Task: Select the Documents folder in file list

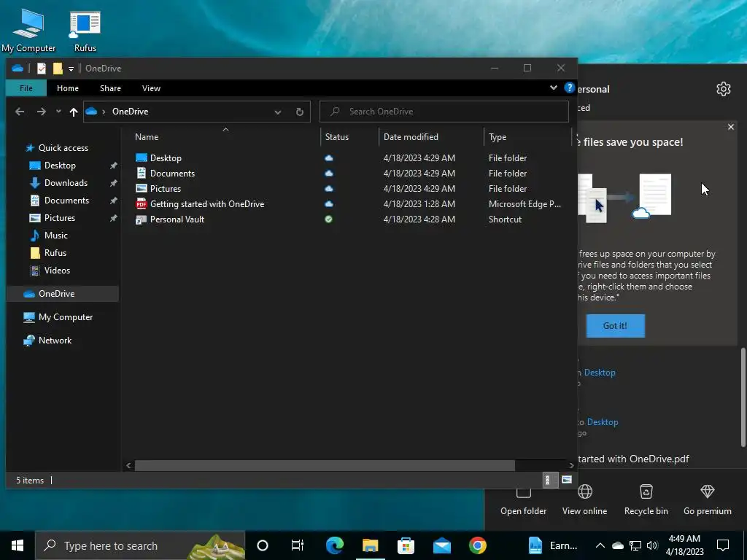Action: pos(172,174)
